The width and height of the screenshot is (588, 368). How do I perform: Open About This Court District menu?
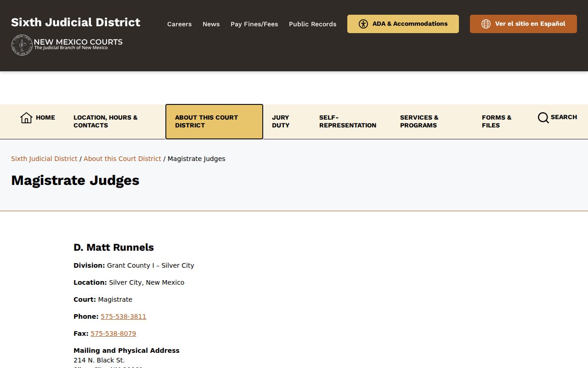[x=214, y=121]
